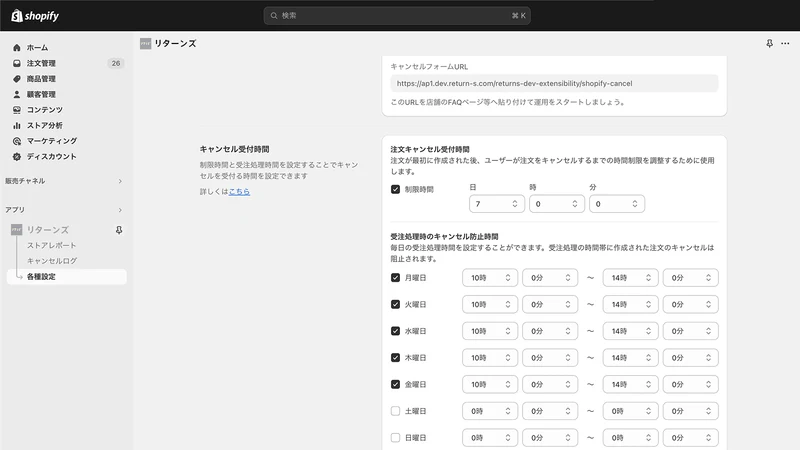Open Wednesday end hour dropdown (14時)

(631, 331)
